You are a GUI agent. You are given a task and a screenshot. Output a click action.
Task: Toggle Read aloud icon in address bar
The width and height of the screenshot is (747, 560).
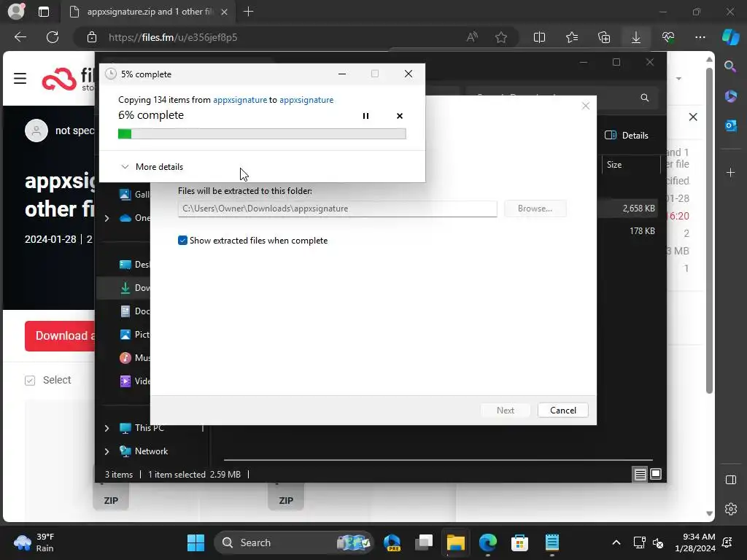click(x=472, y=37)
